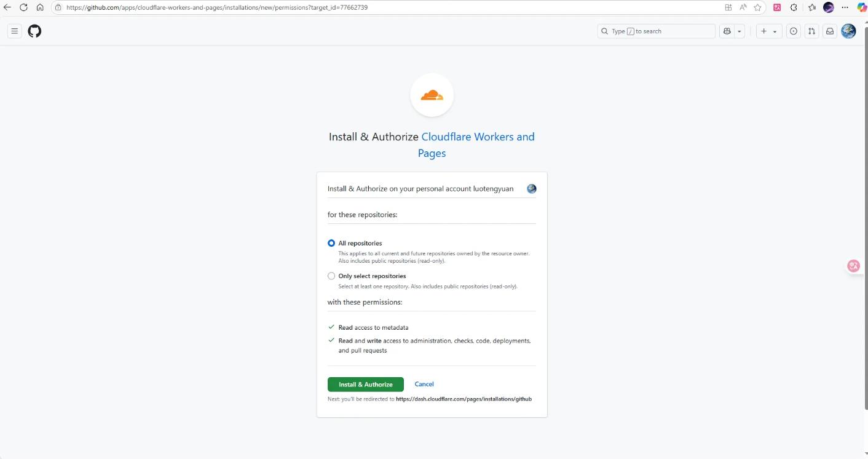Image resolution: width=868 pixels, height=459 pixels.
Task: Select the All repositories option
Action: [331, 243]
